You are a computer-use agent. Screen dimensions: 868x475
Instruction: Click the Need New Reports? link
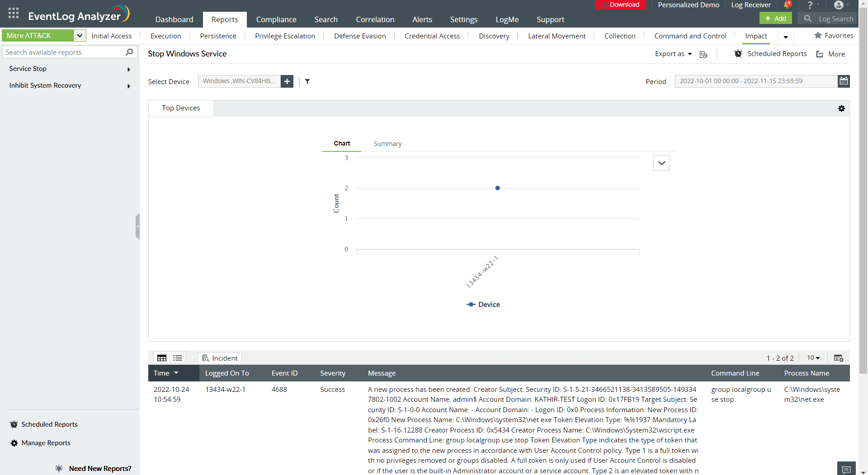click(x=100, y=469)
